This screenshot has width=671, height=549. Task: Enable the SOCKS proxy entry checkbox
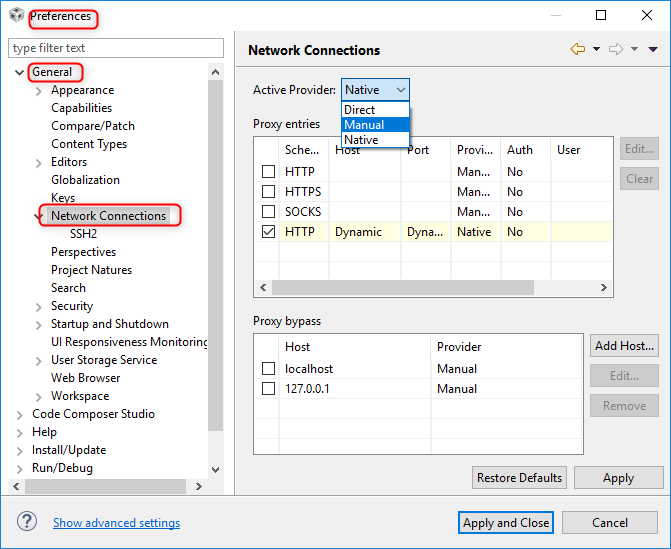click(268, 211)
